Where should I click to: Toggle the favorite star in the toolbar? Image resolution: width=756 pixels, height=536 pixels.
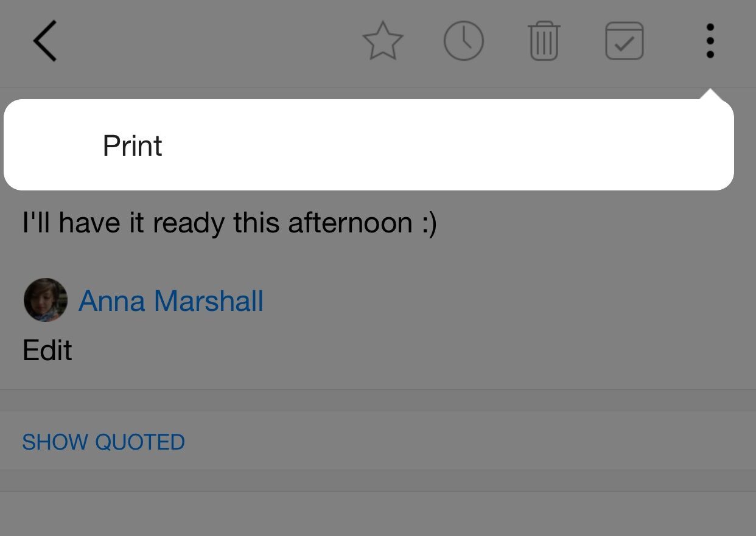click(x=383, y=41)
